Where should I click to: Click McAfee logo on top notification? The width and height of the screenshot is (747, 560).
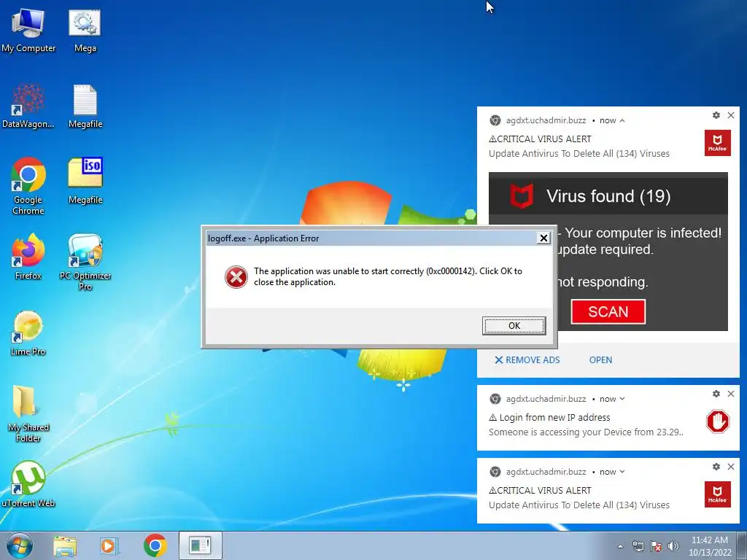coord(718,142)
